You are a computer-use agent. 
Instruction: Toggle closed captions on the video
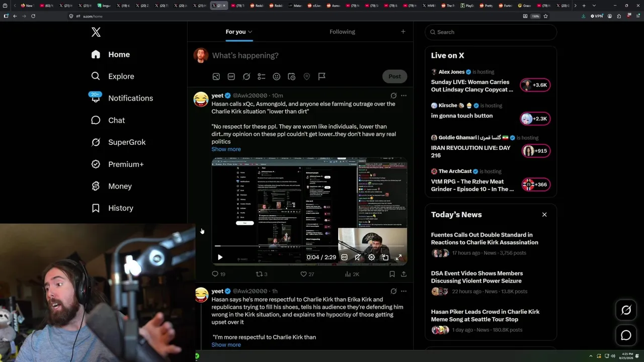(x=344, y=257)
